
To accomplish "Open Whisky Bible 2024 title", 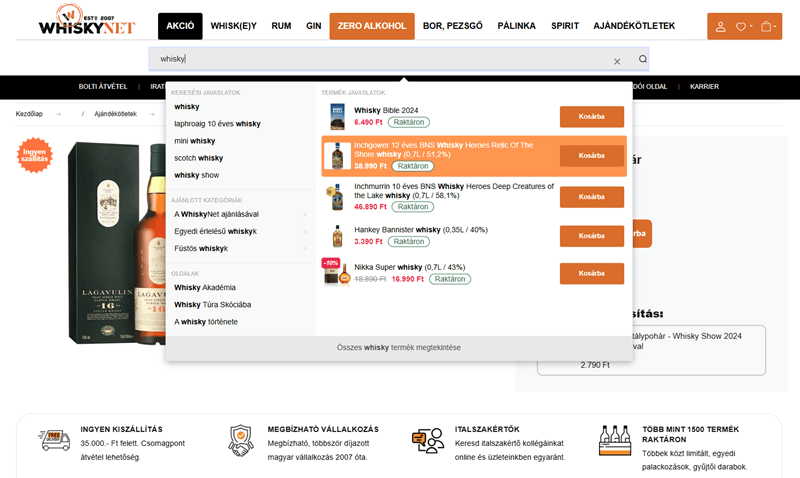I will 386,110.
